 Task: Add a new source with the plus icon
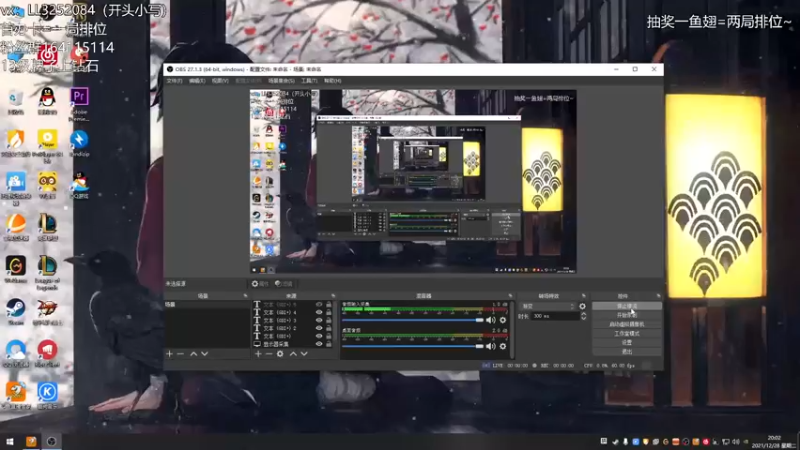click(x=258, y=354)
